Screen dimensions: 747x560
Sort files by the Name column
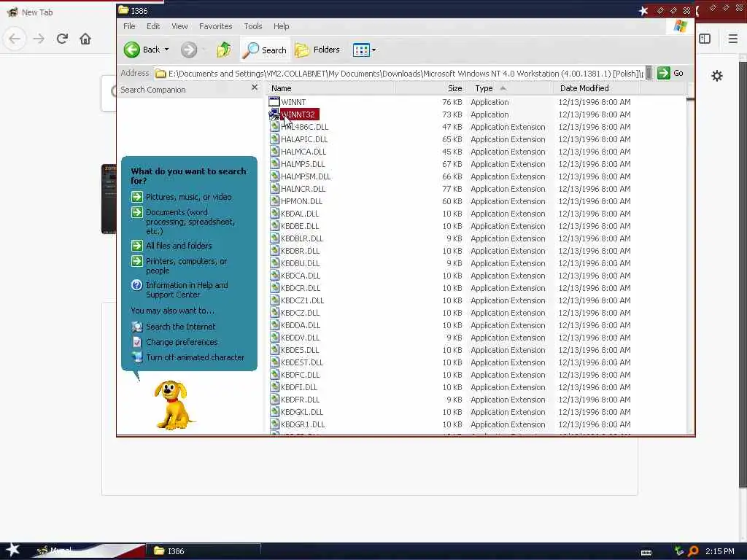click(331, 88)
